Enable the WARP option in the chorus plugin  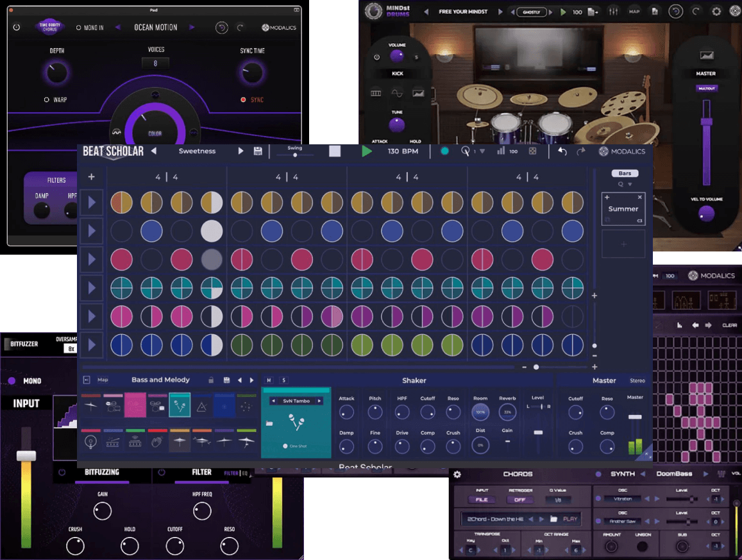pos(56,100)
